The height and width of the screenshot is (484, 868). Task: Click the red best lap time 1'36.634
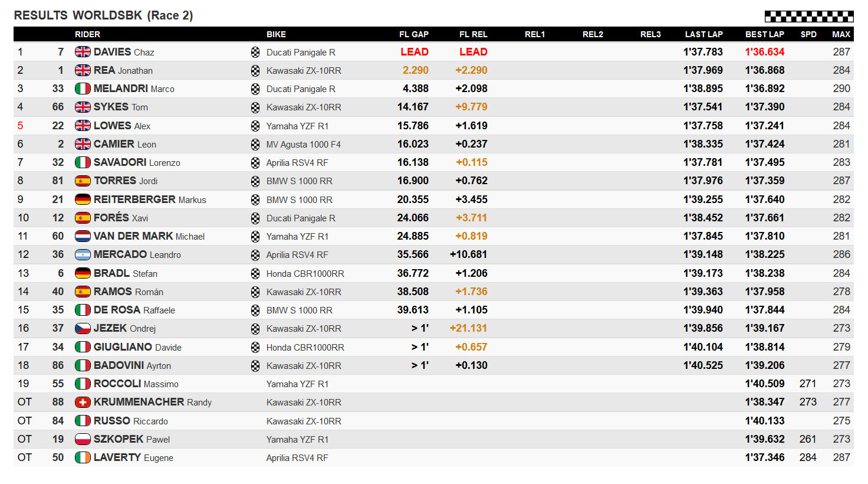point(765,52)
